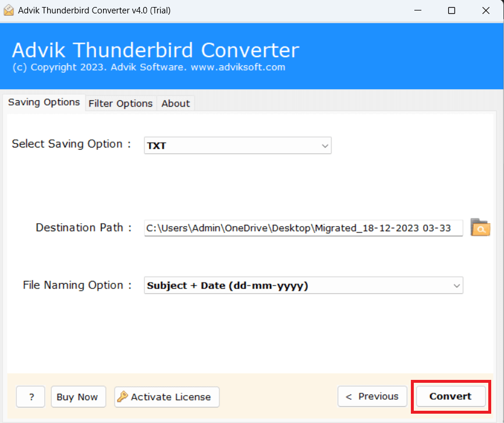Expand the File Naming Option dropdown
The height and width of the screenshot is (423, 504).
click(x=303, y=285)
